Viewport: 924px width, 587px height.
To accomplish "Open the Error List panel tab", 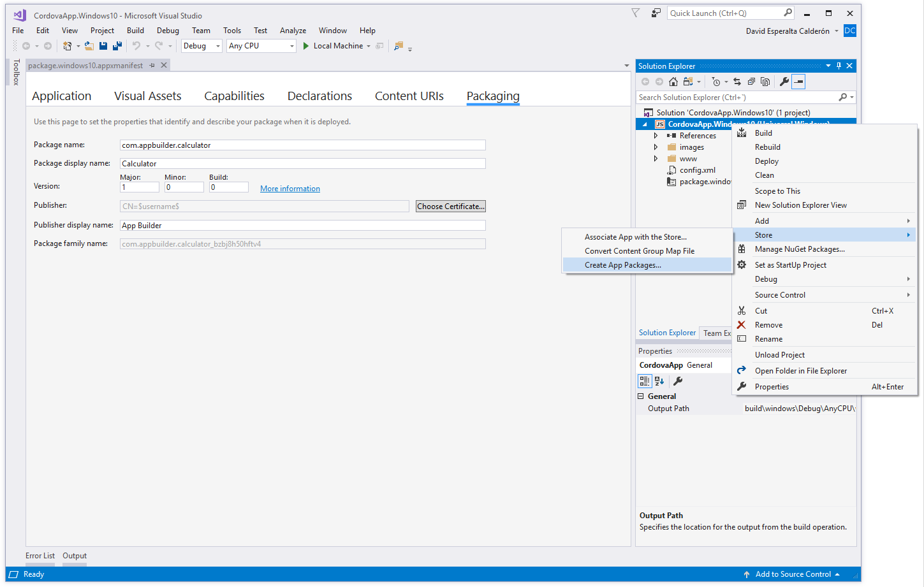I will click(40, 556).
